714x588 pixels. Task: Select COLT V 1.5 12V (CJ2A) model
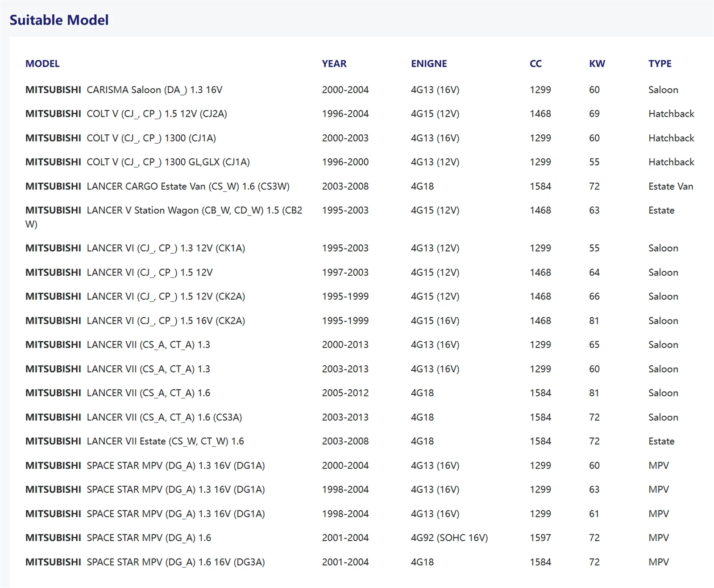point(126,114)
